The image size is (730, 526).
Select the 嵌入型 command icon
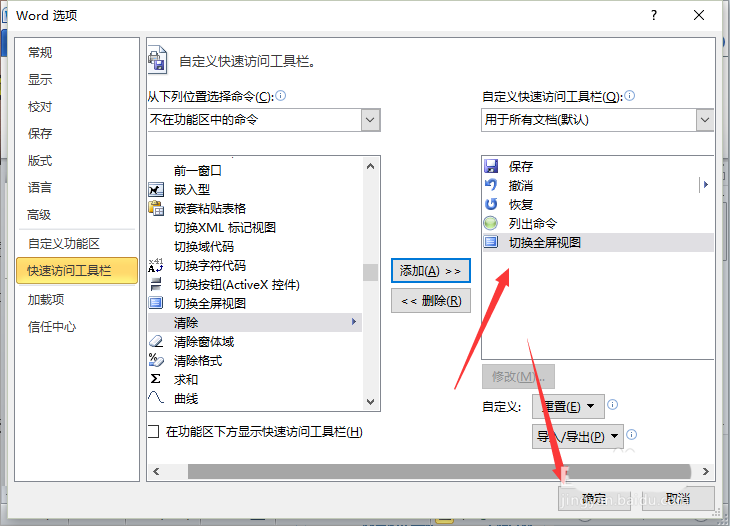click(156, 189)
